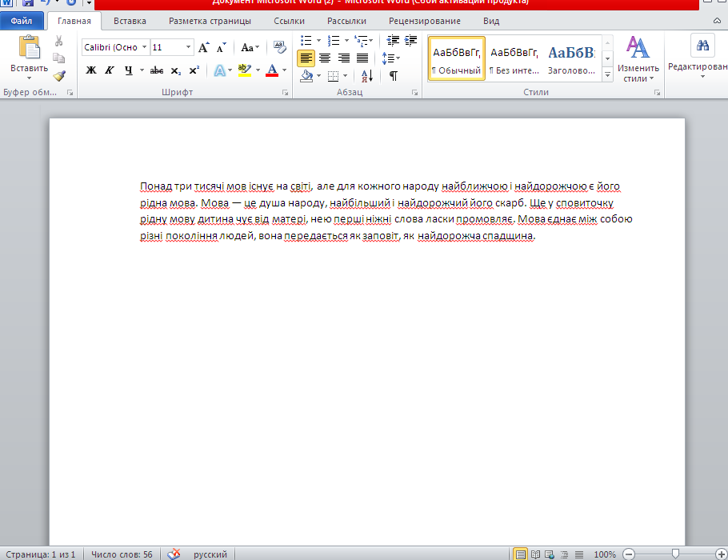Open the font name dropdown
Screen dimensions: 728x560
(144, 47)
